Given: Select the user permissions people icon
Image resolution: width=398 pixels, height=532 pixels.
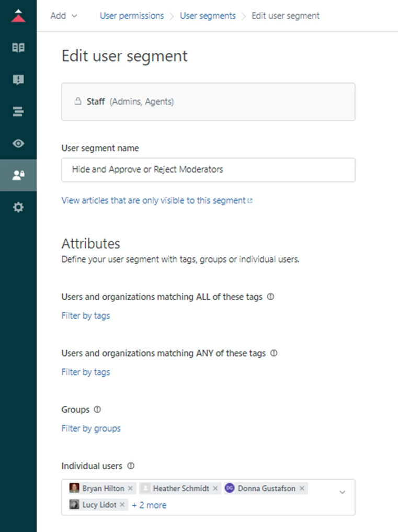Looking at the screenshot, I should 18,175.
